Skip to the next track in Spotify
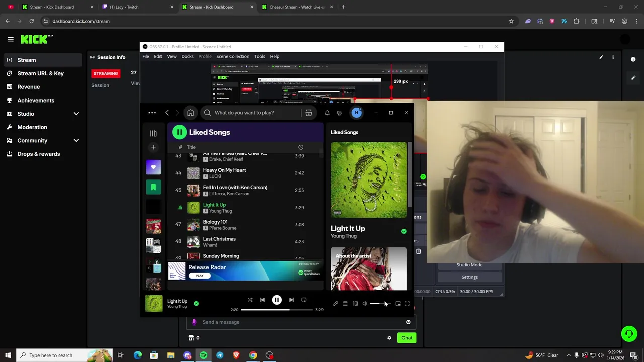 click(291, 300)
